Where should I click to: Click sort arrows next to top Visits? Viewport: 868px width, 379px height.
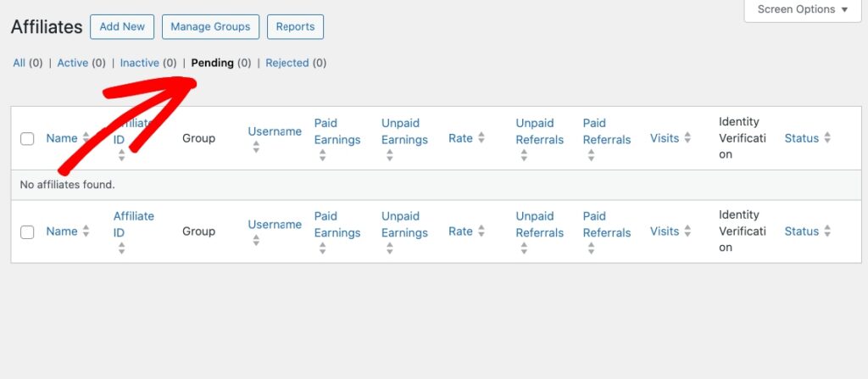point(687,138)
